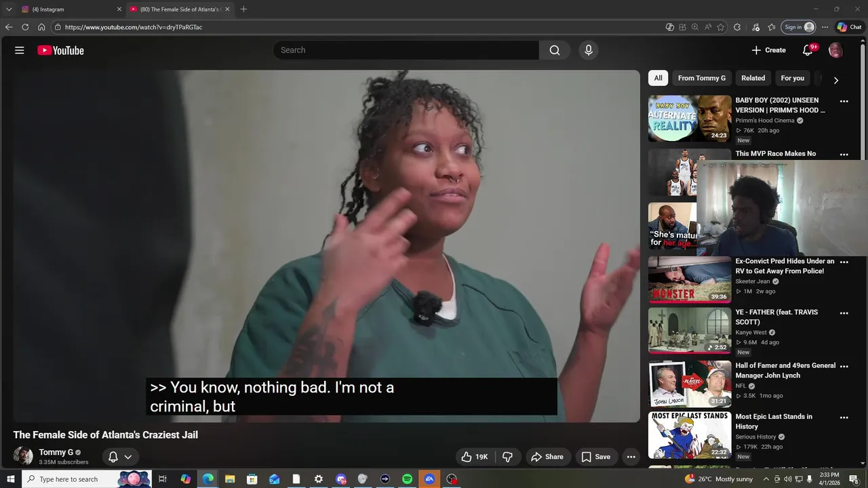Open YouTube notifications bell
This screenshot has width=868, height=488.
point(808,50)
